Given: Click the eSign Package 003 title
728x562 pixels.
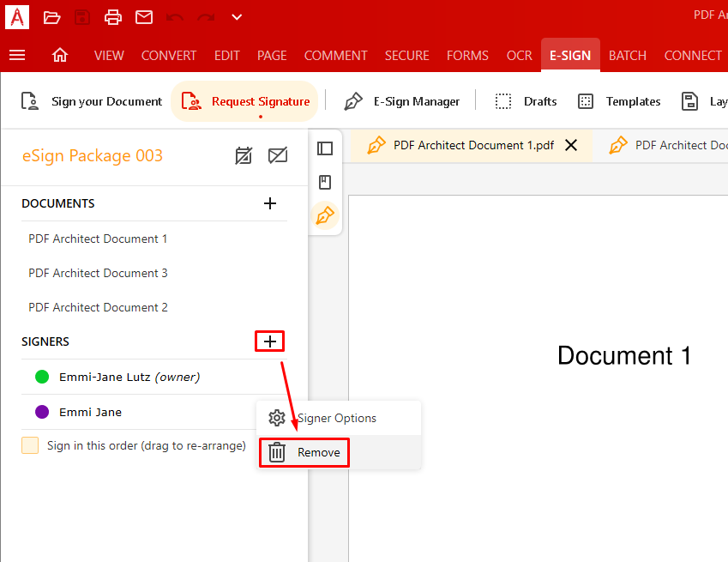Looking at the screenshot, I should (x=93, y=155).
